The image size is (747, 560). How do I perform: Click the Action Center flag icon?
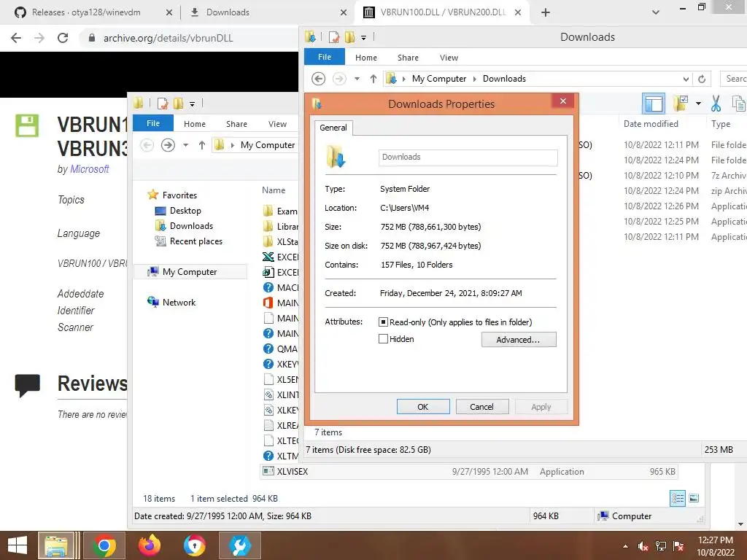click(678, 546)
